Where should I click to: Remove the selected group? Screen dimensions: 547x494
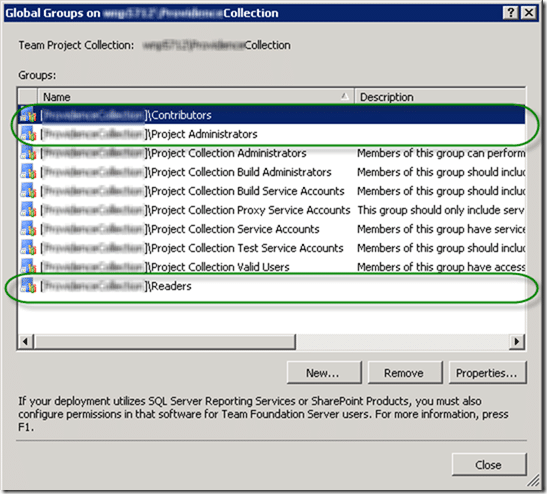point(405,373)
